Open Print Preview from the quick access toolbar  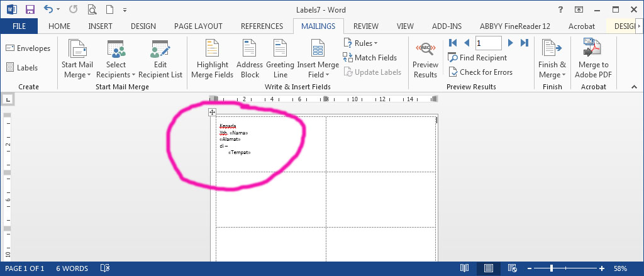coord(92,9)
